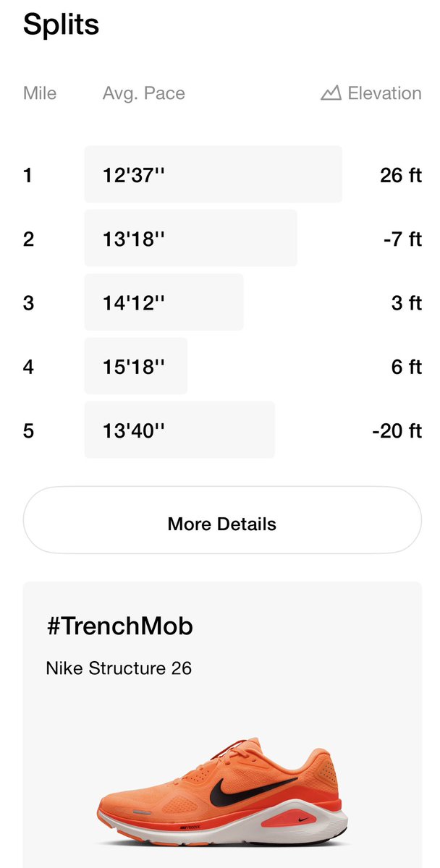Tap the 26 ft elevation value

(401, 175)
